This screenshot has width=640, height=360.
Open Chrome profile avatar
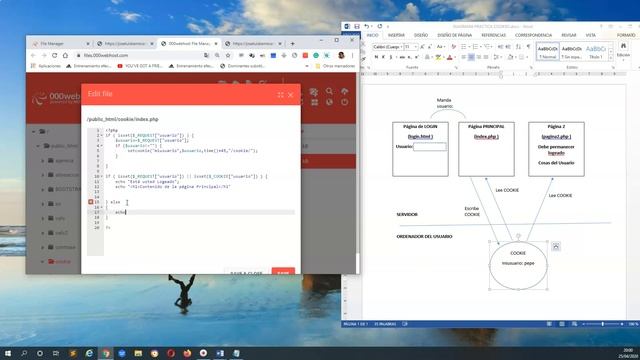pyautogui.click(x=341, y=55)
